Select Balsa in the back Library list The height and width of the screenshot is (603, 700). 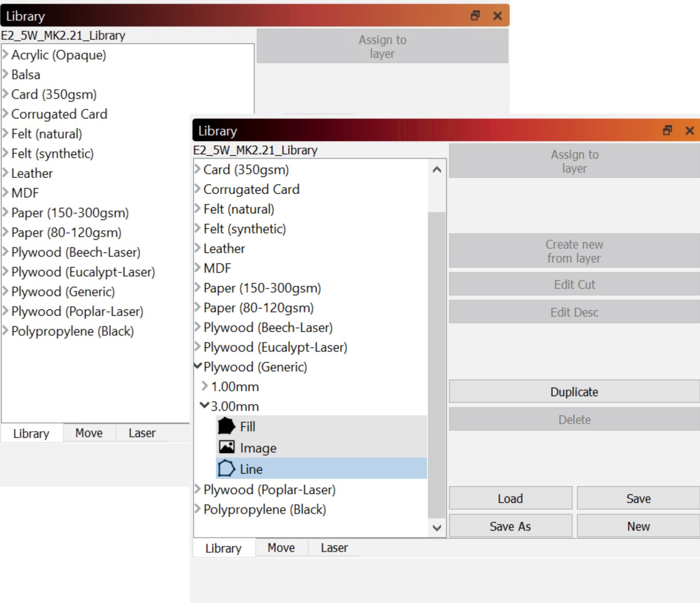point(26,74)
